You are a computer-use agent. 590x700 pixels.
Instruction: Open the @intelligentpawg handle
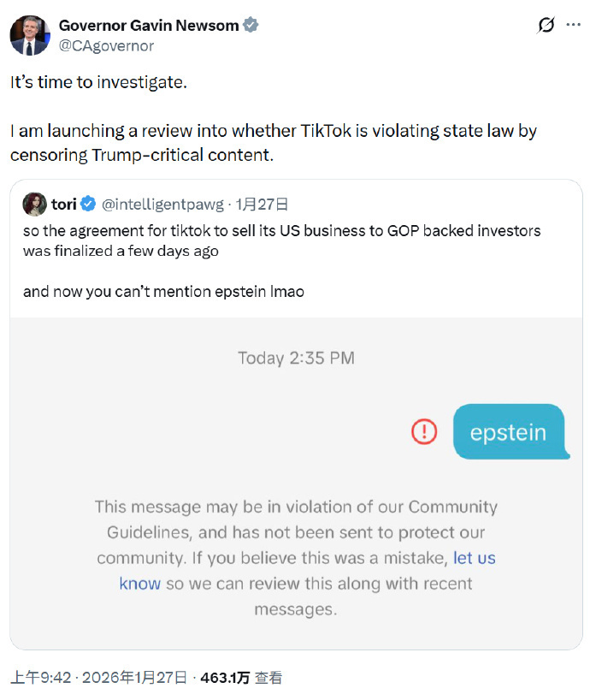pos(163,204)
